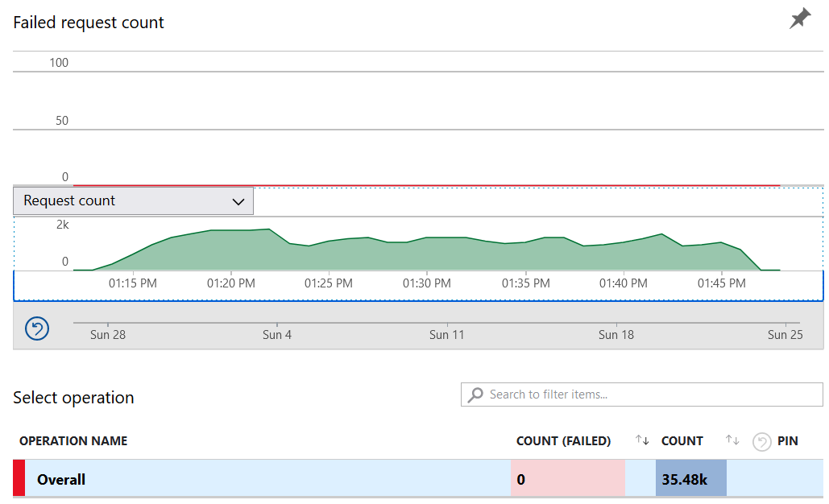Open the Request count metric dropdown
Viewport: 829px width, 504px height.
click(x=133, y=200)
